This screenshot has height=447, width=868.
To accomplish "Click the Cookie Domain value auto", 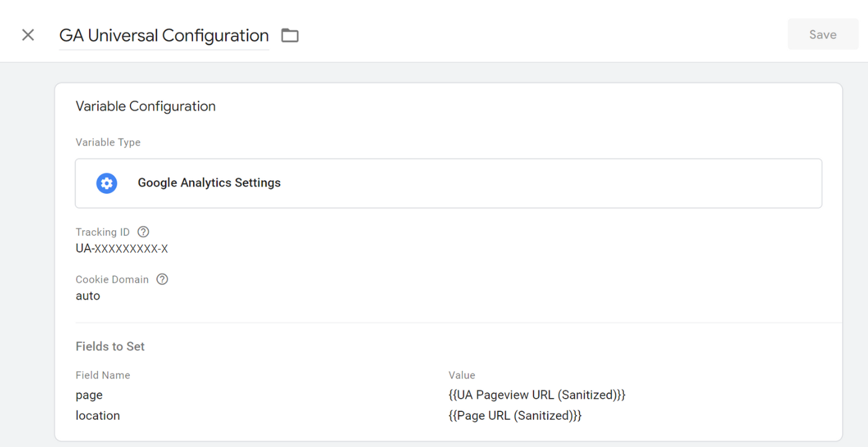I will click(88, 296).
